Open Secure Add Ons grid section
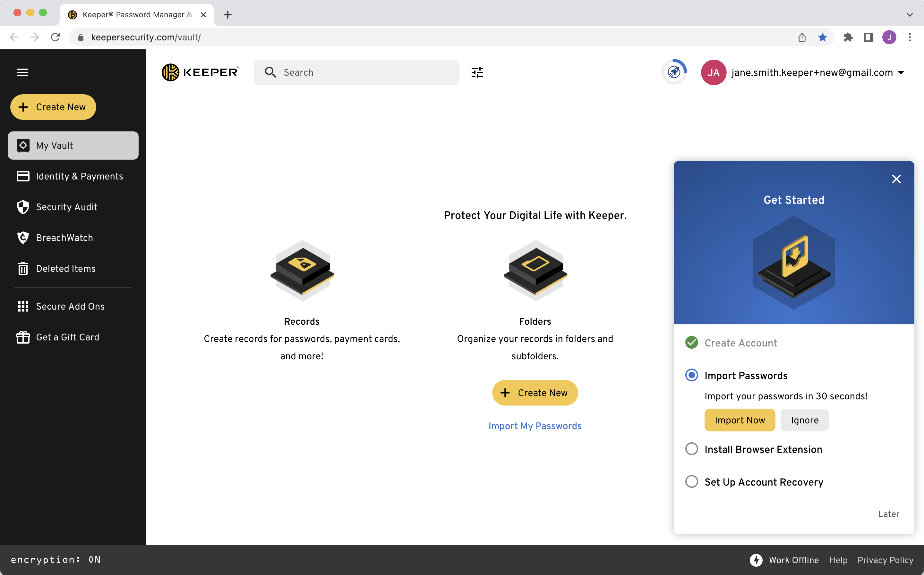924x575 pixels. (x=70, y=306)
